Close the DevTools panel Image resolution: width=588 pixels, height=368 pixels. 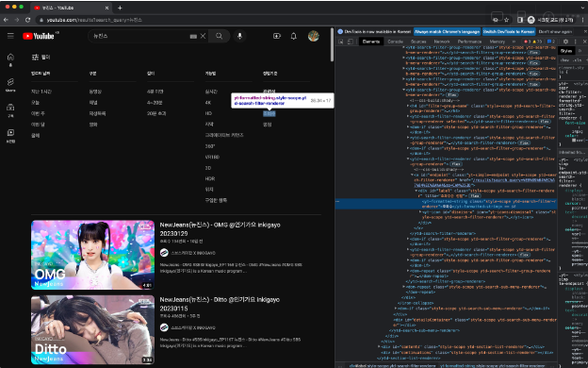[x=584, y=42]
